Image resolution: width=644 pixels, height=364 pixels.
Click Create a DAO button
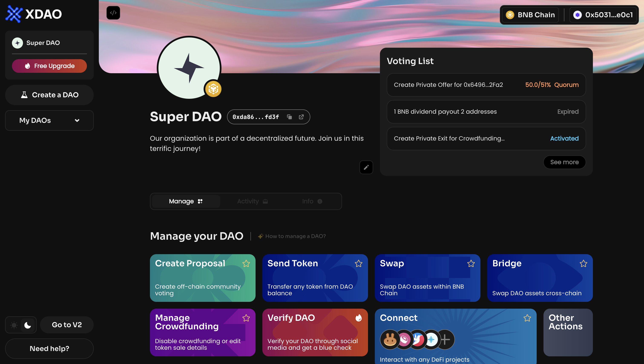(49, 95)
